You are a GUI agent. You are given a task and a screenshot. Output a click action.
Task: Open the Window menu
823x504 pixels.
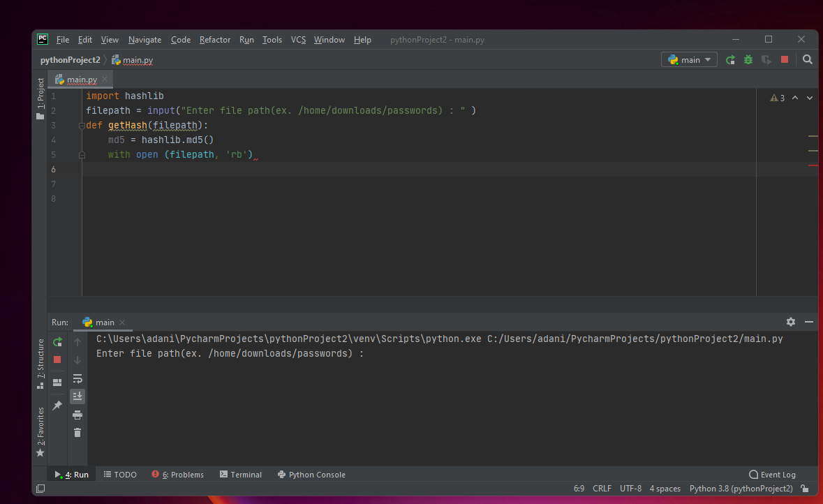tap(329, 40)
